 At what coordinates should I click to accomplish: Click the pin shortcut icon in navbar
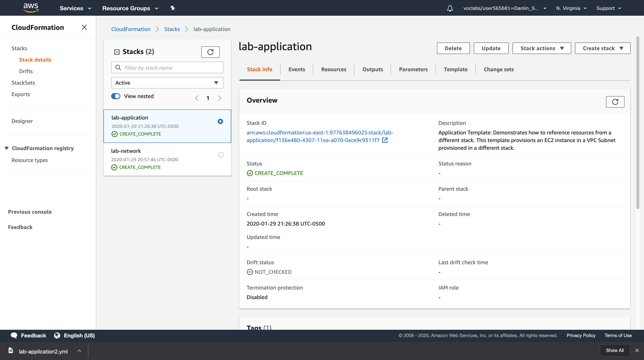click(x=172, y=8)
